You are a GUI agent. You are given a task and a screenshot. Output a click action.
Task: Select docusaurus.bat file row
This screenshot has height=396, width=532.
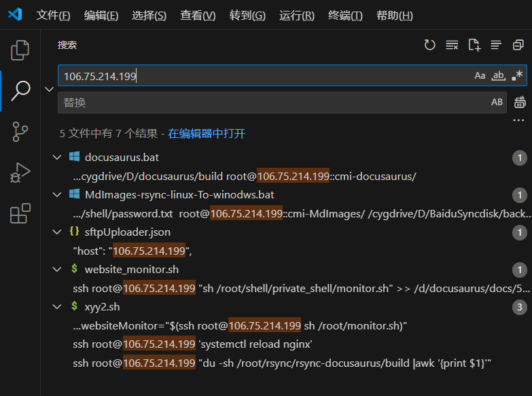click(286, 157)
